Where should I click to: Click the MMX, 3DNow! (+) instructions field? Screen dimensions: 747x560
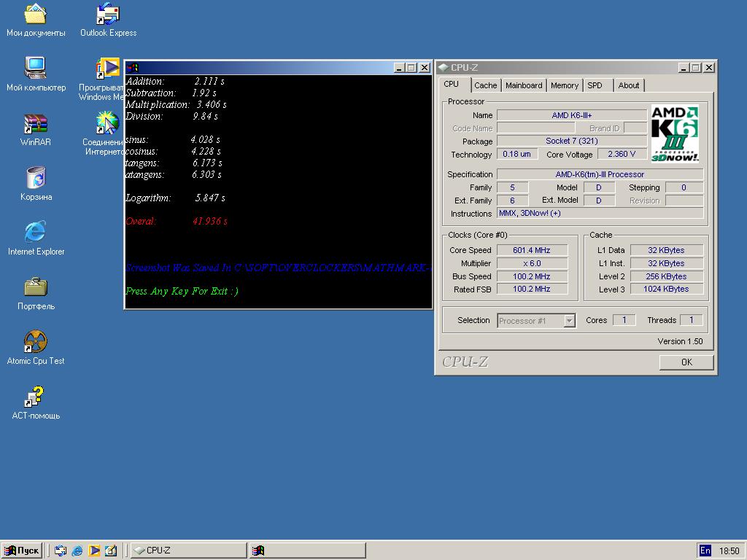(600, 214)
